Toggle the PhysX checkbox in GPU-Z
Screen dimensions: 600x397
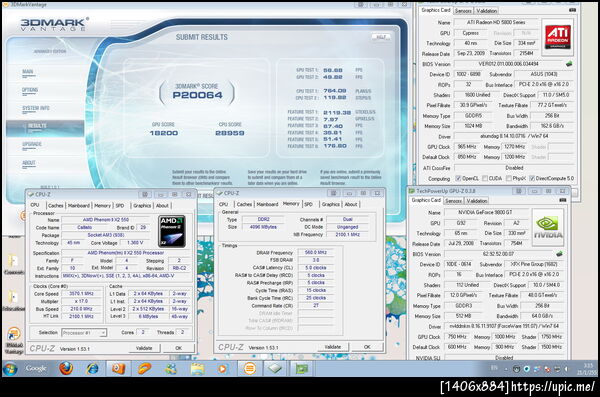coord(509,178)
